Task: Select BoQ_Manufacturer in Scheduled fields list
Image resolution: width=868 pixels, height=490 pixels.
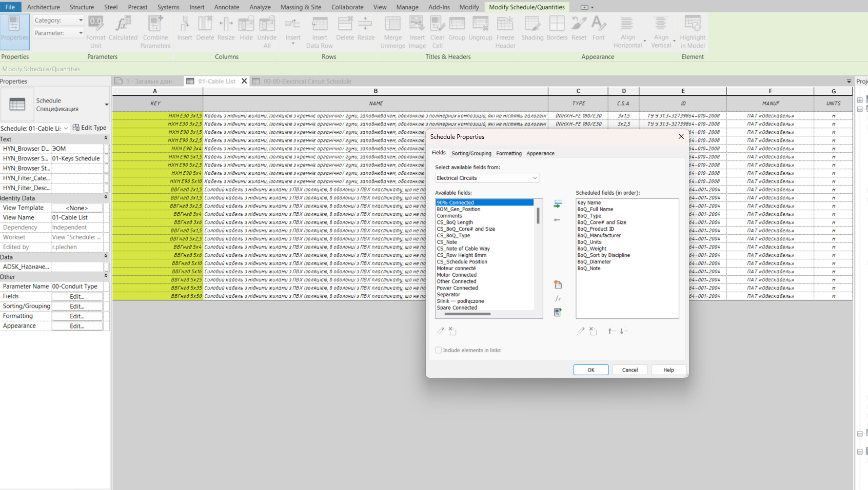Action: tap(599, 236)
